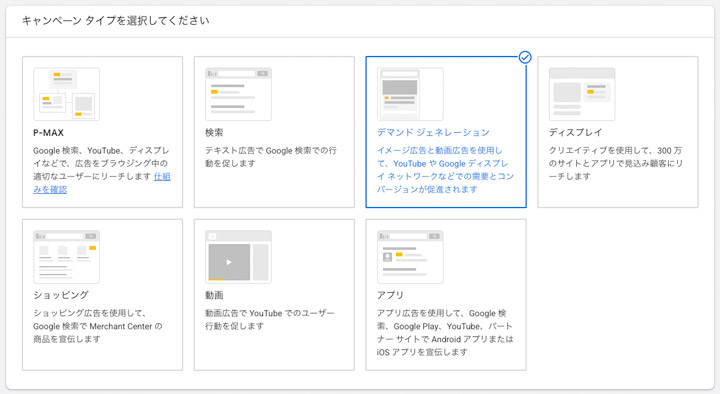This screenshot has width=720, height=394.
Task: Click the 動画 campaign video illustration icon
Action: point(238,257)
